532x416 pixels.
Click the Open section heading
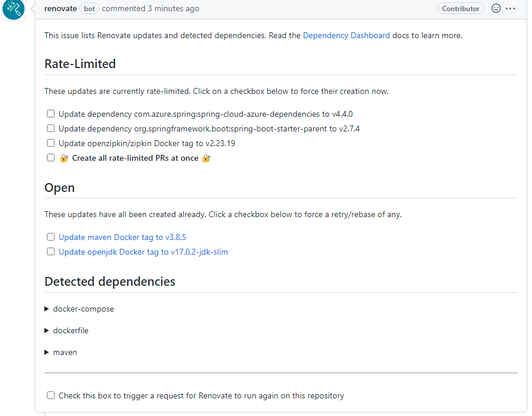pos(59,188)
